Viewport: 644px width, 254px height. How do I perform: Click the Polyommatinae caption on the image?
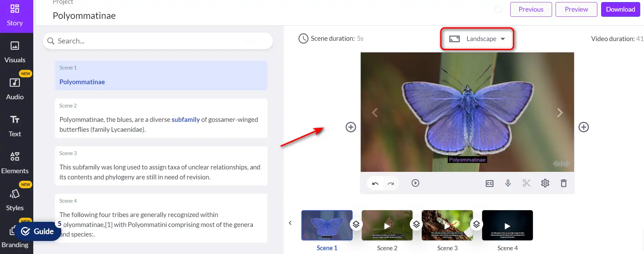(467, 160)
